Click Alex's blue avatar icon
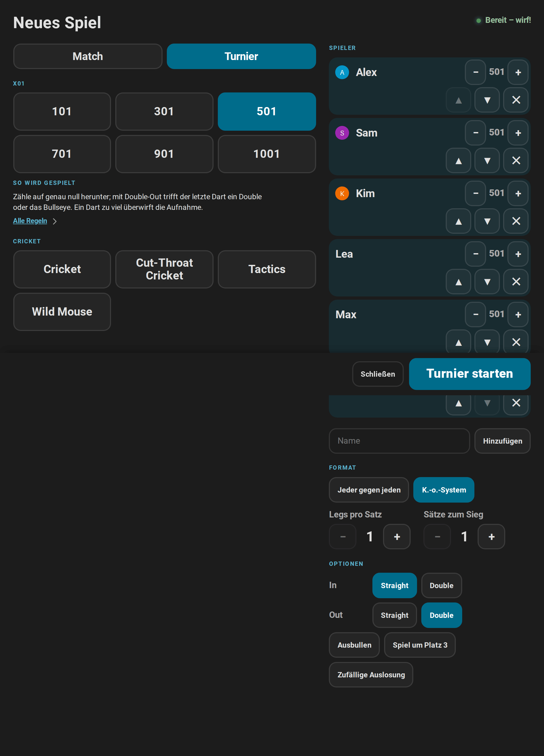 pyautogui.click(x=342, y=72)
